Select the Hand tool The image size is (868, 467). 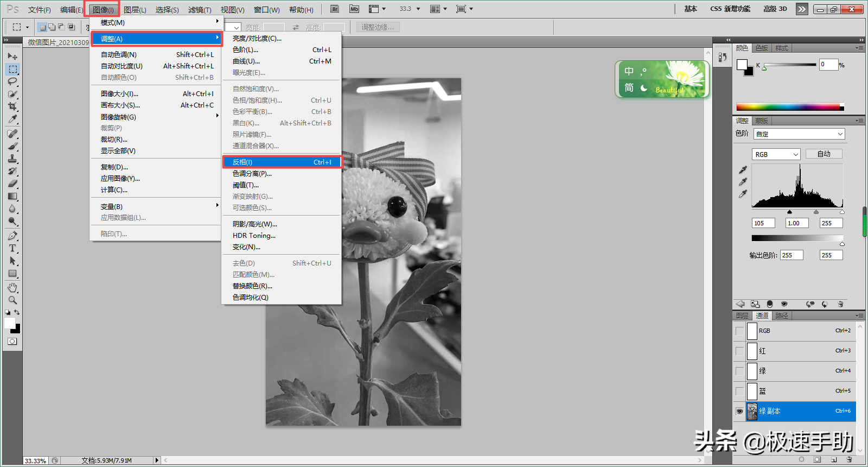click(12, 287)
